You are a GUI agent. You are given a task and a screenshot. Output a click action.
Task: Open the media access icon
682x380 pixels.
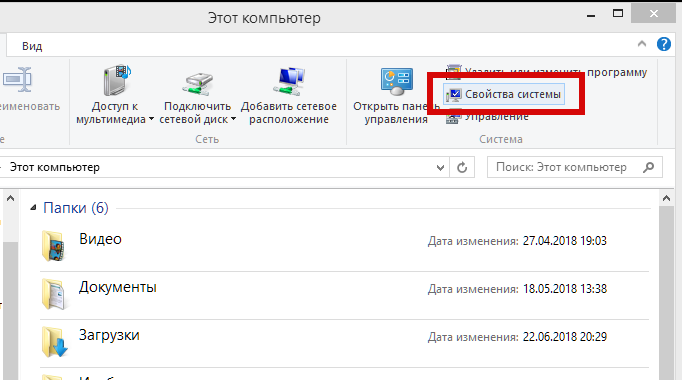click(x=117, y=80)
